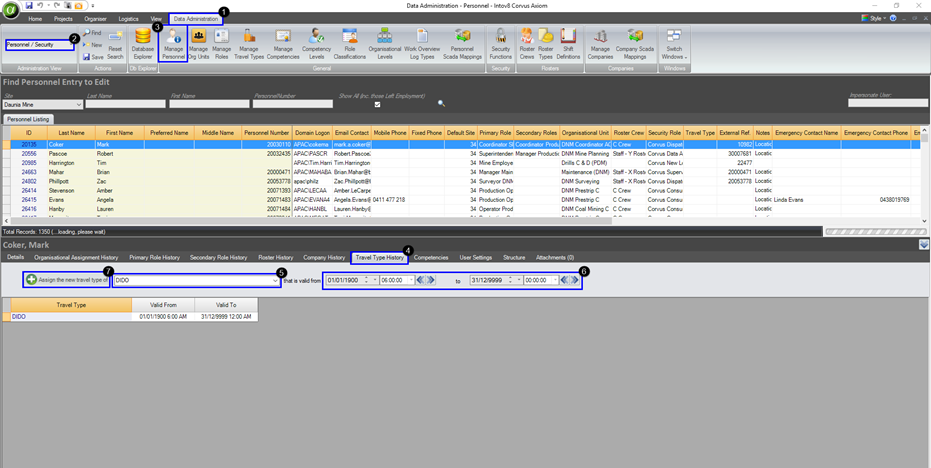Screen dimensions: 931x468
Task: Open Role Classifications
Action: pos(349,44)
